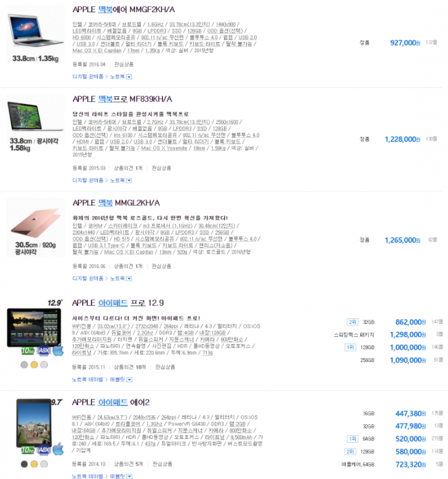Click the 2위 rank badge beside iPad Pro 32GB
This screenshot has width=448, height=479.
352,321
